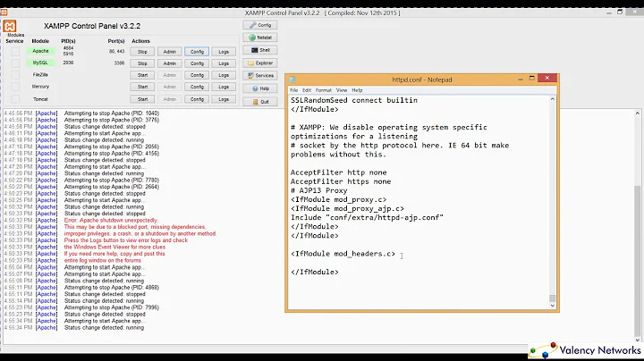
Task: Open the Tomcat Config button
Action: click(x=197, y=99)
